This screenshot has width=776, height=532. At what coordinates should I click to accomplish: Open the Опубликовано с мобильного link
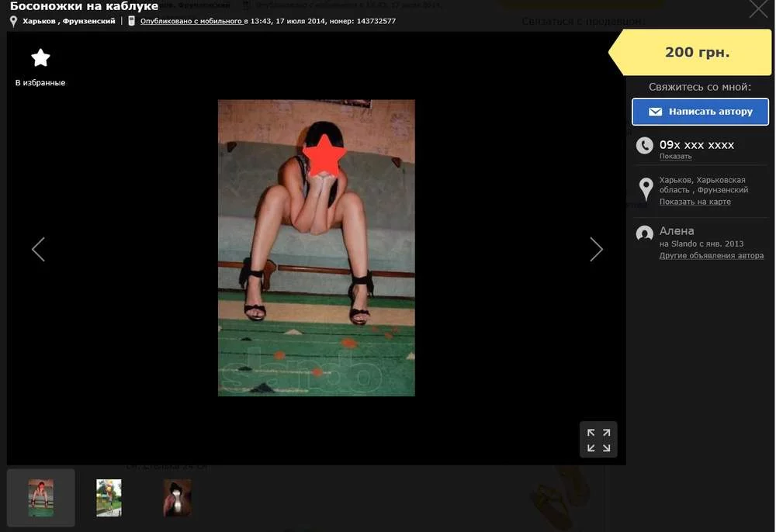click(x=192, y=21)
